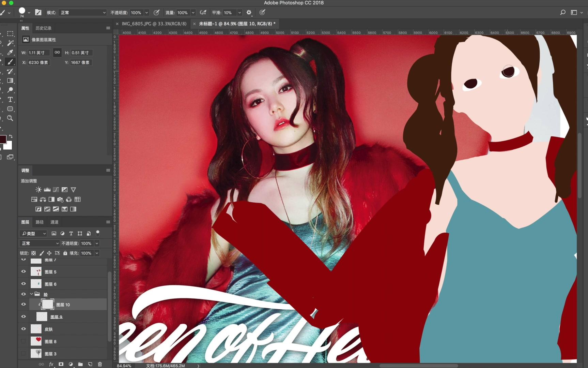Enable airbrush-style build-up

click(203, 13)
